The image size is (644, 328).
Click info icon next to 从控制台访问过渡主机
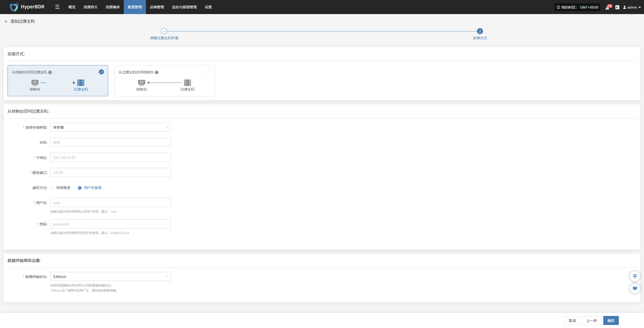(50, 72)
